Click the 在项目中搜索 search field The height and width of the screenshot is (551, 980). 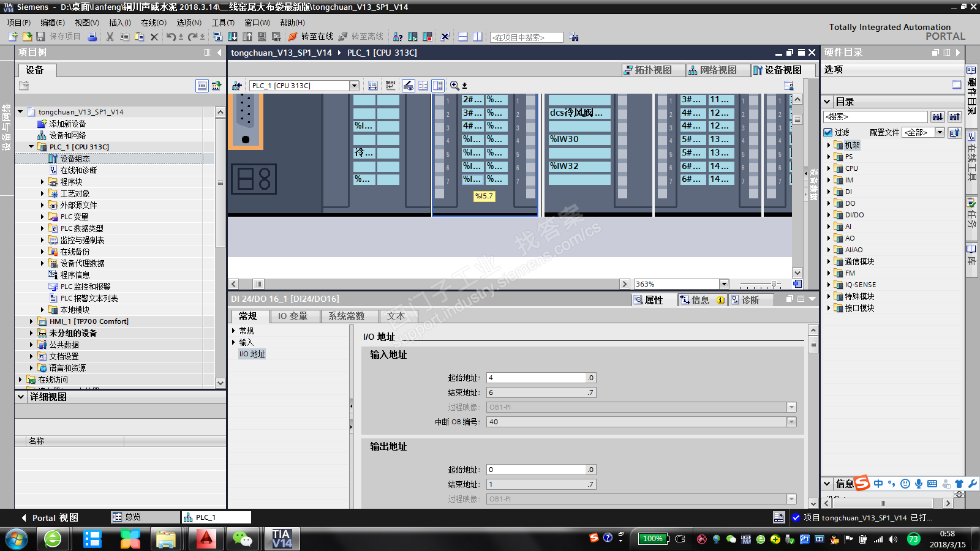tap(526, 37)
